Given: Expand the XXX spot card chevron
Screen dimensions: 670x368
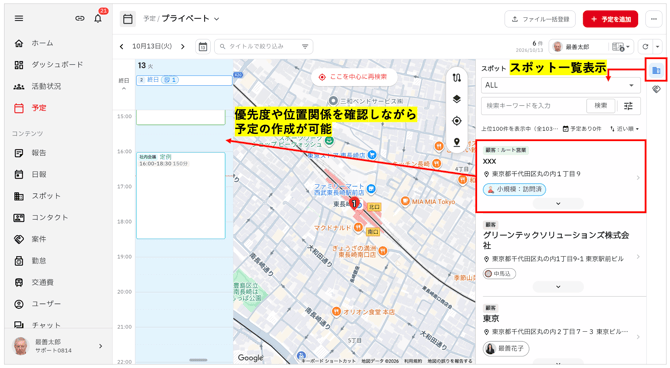Looking at the screenshot, I should coord(558,203).
